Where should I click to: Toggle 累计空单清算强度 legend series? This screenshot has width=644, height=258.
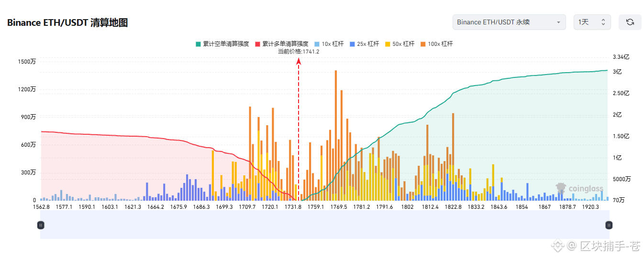click(222, 44)
